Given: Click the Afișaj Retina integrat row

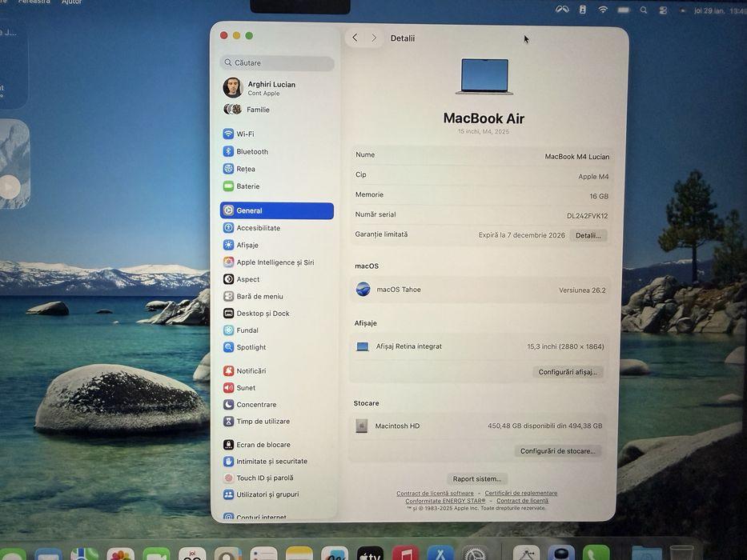Looking at the screenshot, I should click(x=480, y=346).
